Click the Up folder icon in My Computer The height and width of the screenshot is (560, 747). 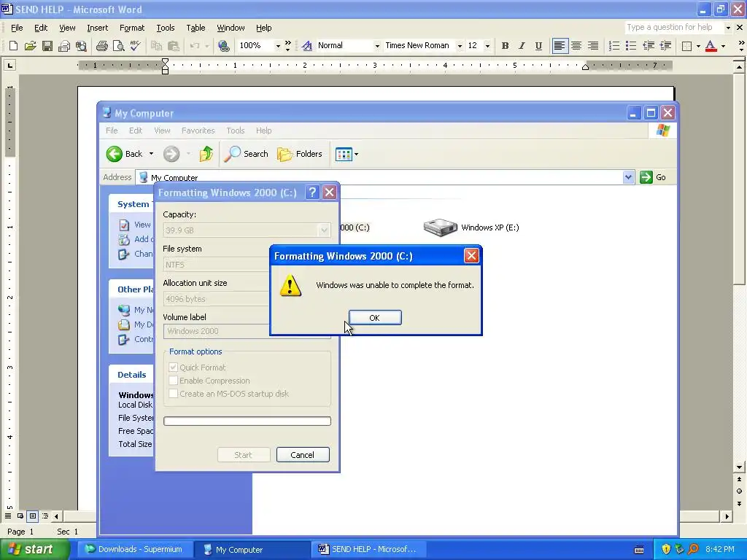click(206, 154)
